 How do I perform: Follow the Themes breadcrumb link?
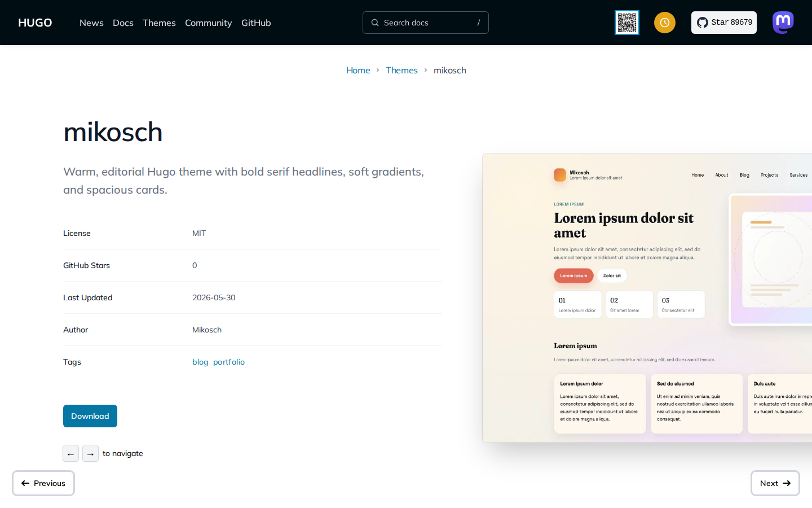[401, 70]
